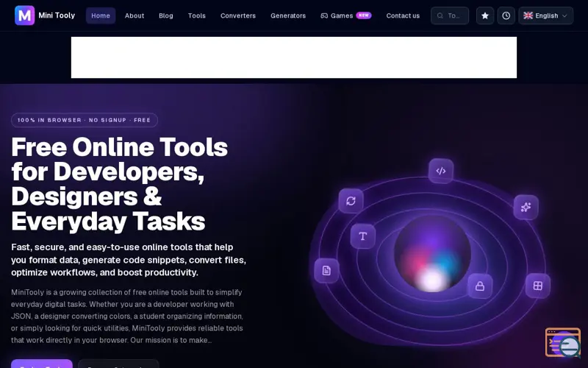Open the Blog page
588x368 pixels.
166,15
